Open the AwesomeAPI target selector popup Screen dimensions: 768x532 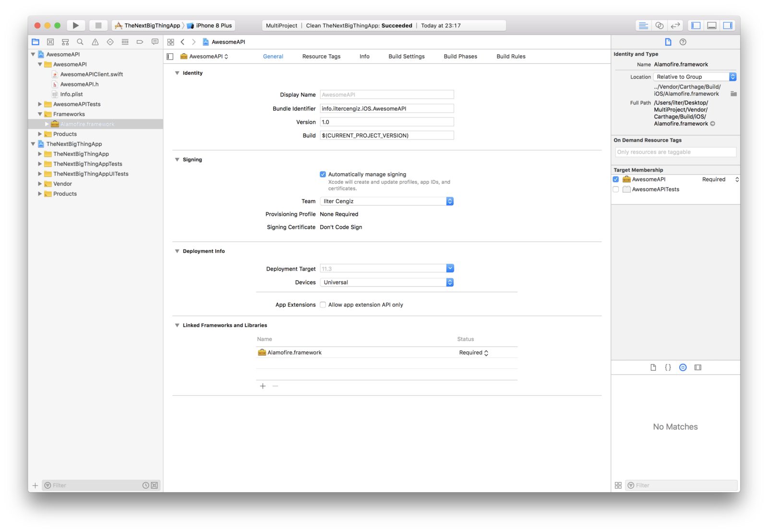click(x=204, y=57)
